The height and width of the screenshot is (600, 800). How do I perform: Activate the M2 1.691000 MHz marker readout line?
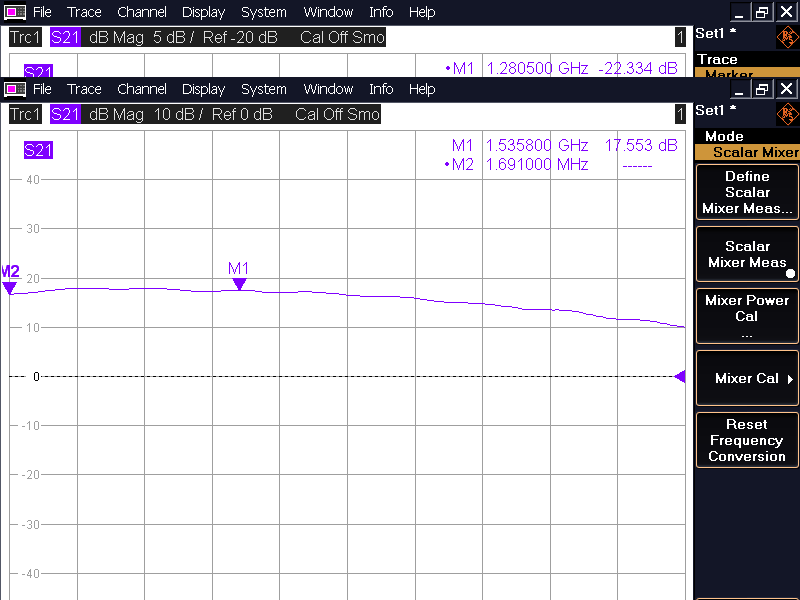coord(547,165)
